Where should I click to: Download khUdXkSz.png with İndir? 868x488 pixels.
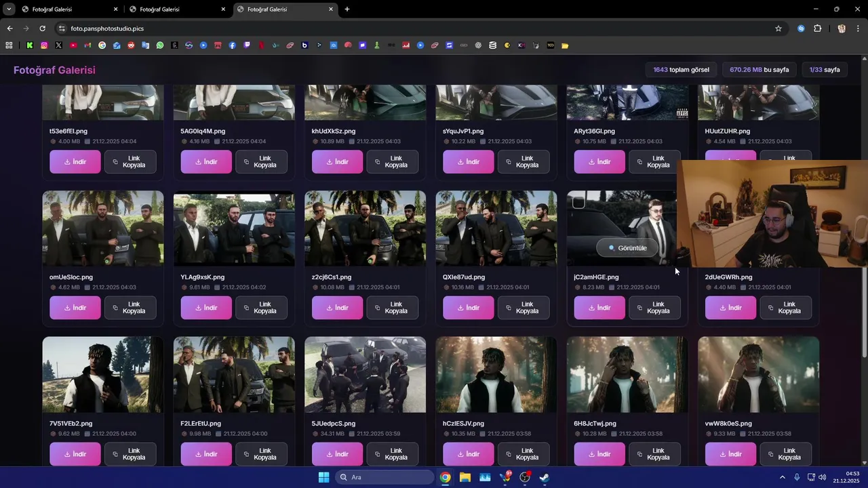(x=338, y=162)
